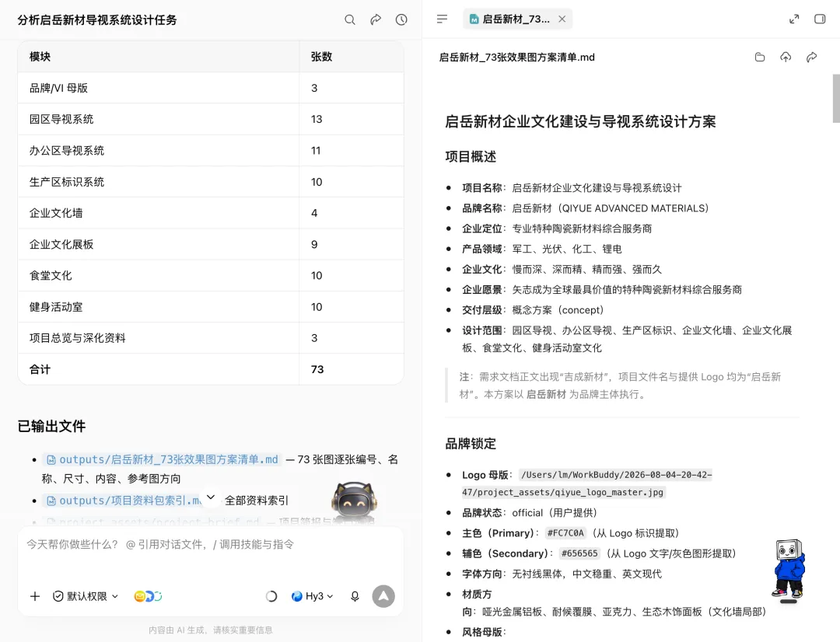Upload the document via cloud icon

click(x=786, y=58)
